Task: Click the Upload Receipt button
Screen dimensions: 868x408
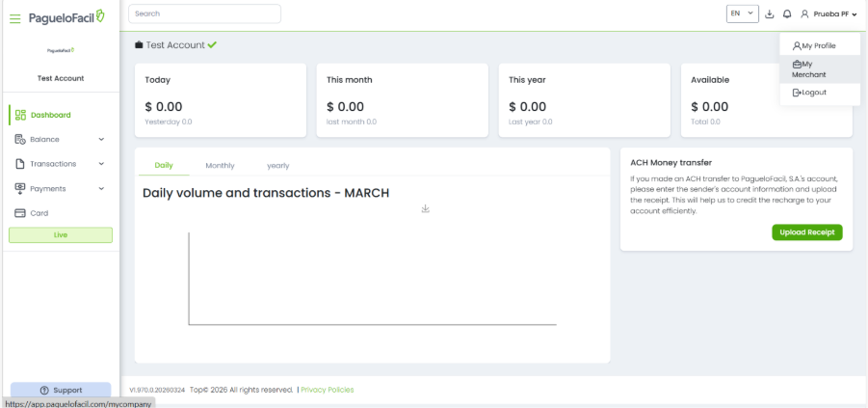Action: pyautogui.click(x=806, y=232)
